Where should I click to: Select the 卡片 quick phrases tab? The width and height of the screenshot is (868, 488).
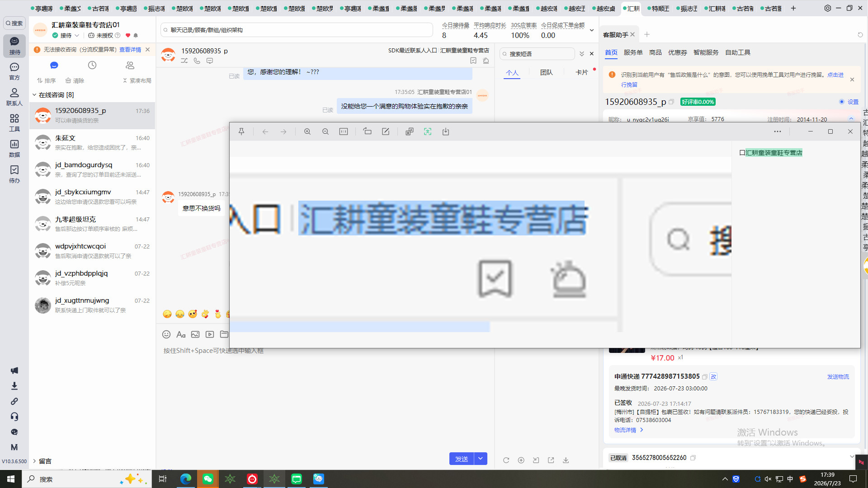582,72
